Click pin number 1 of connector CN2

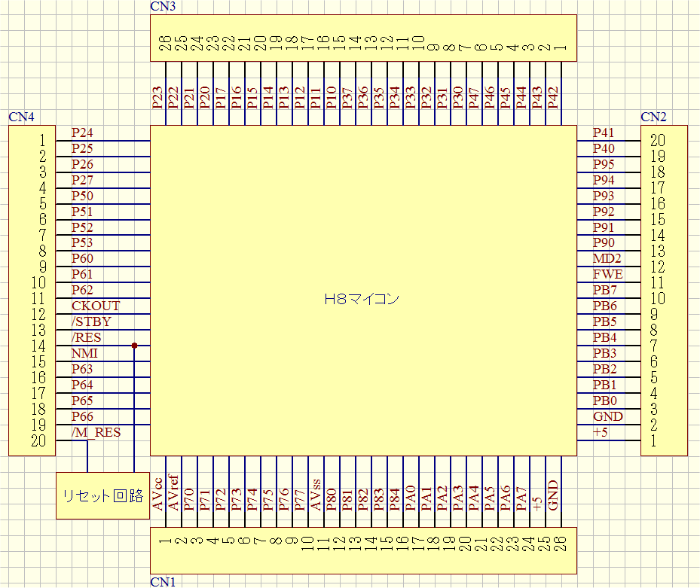pos(654,440)
